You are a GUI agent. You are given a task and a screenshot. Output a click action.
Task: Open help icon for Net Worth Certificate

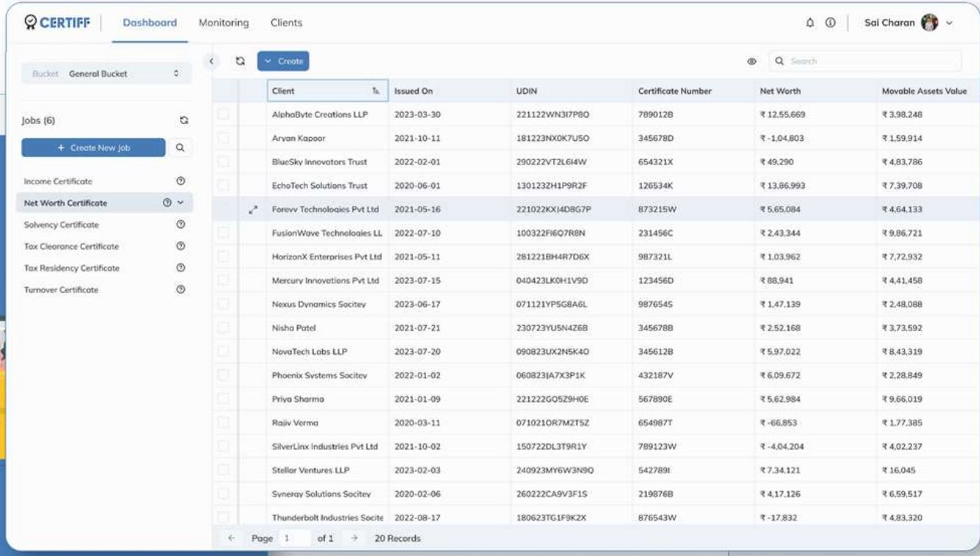167,203
